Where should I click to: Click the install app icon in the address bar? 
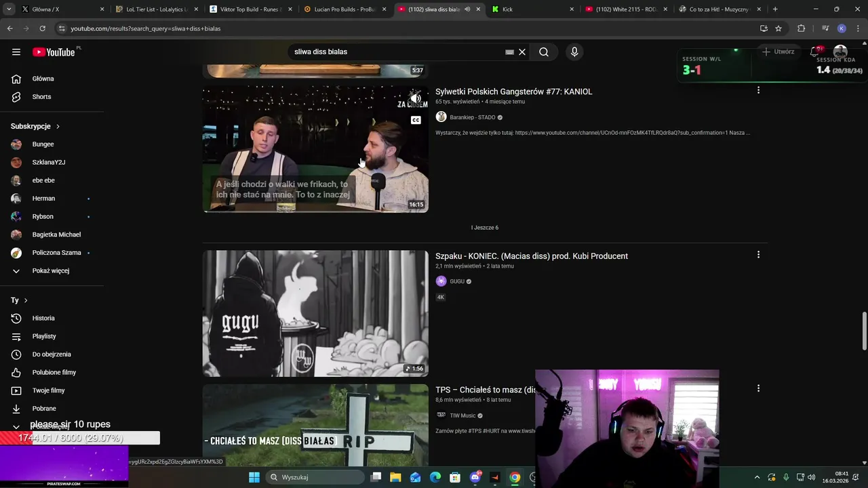pos(764,28)
